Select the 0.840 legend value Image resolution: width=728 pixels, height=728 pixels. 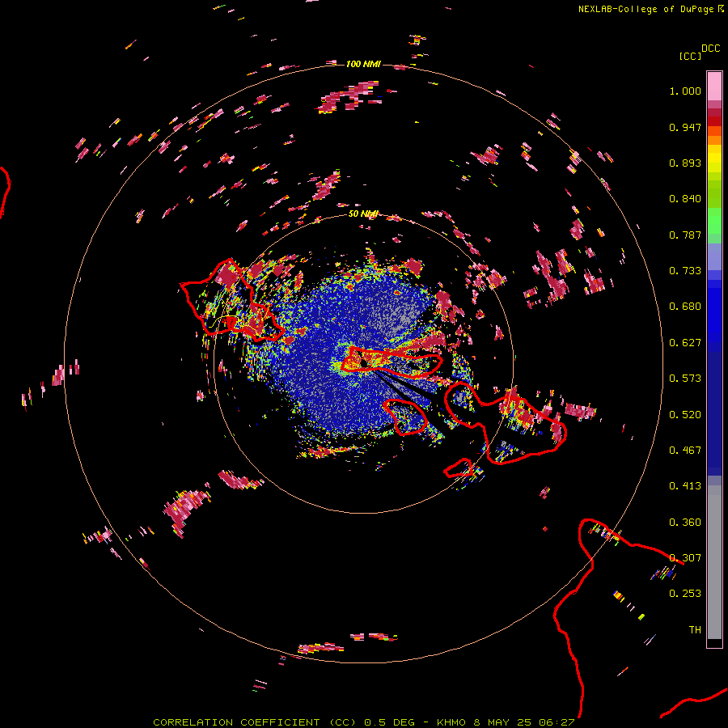tap(685, 199)
